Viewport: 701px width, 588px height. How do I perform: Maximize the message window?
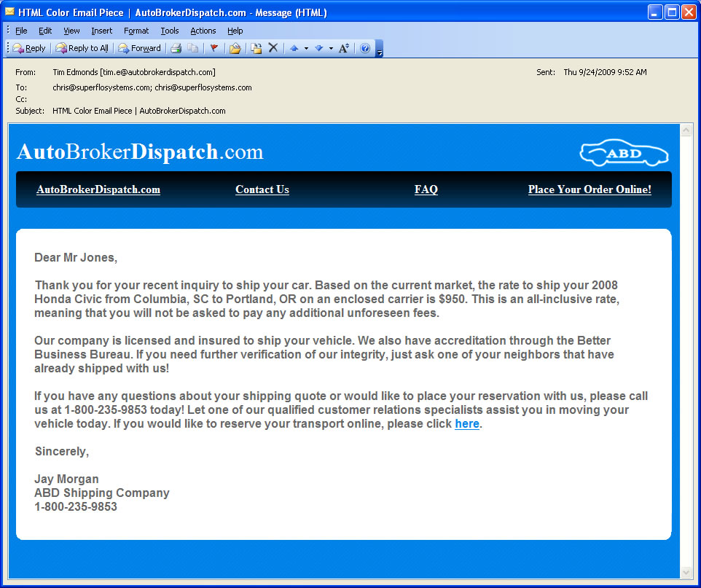click(x=672, y=12)
